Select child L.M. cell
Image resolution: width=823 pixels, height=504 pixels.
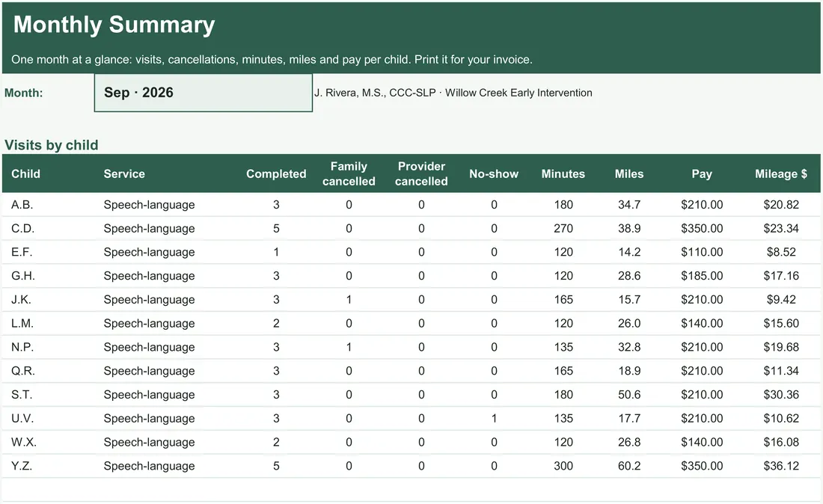point(22,323)
